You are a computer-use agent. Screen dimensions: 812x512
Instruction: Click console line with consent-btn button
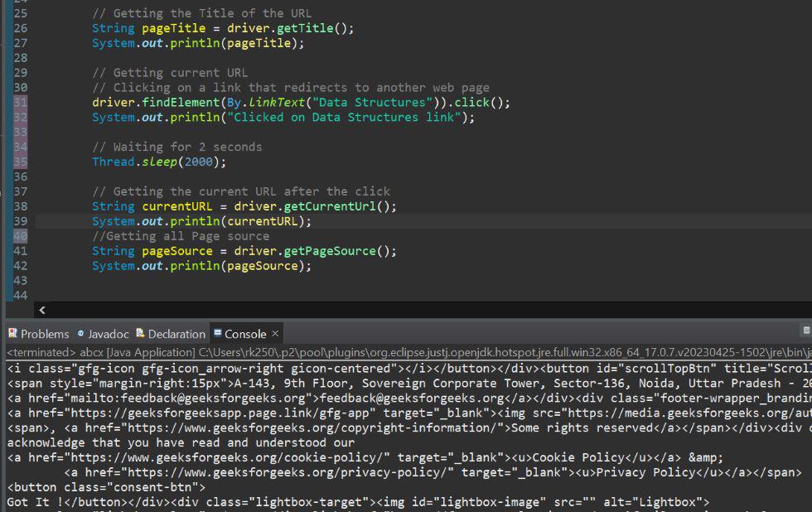point(106,487)
